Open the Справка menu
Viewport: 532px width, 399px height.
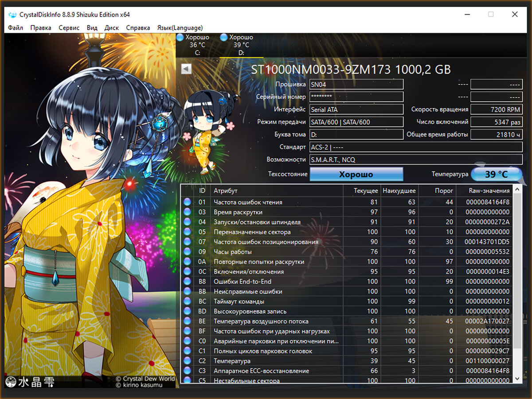coord(138,27)
